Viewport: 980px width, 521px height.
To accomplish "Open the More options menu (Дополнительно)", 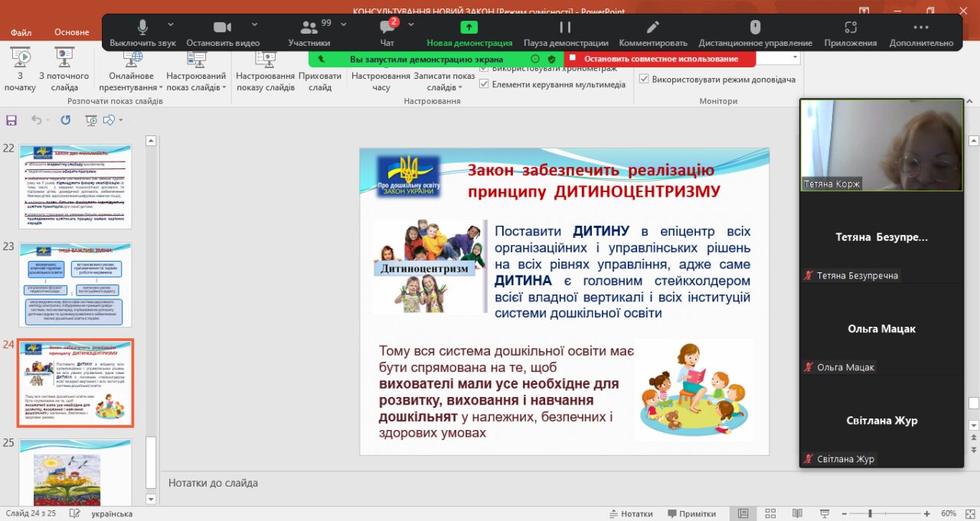I will [921, 34].
